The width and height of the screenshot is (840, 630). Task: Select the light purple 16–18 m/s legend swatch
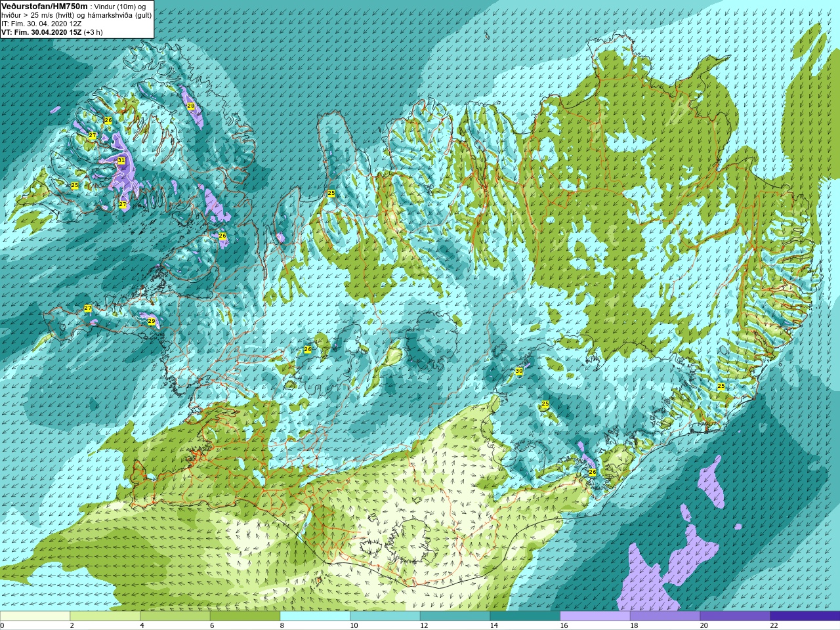click(x=595, y=616)
